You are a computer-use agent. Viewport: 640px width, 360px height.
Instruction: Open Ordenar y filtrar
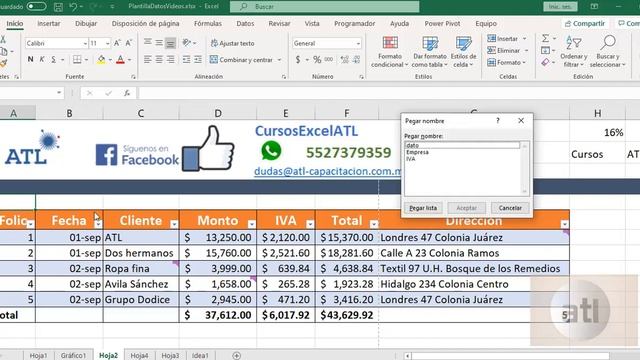click(573, 52)
